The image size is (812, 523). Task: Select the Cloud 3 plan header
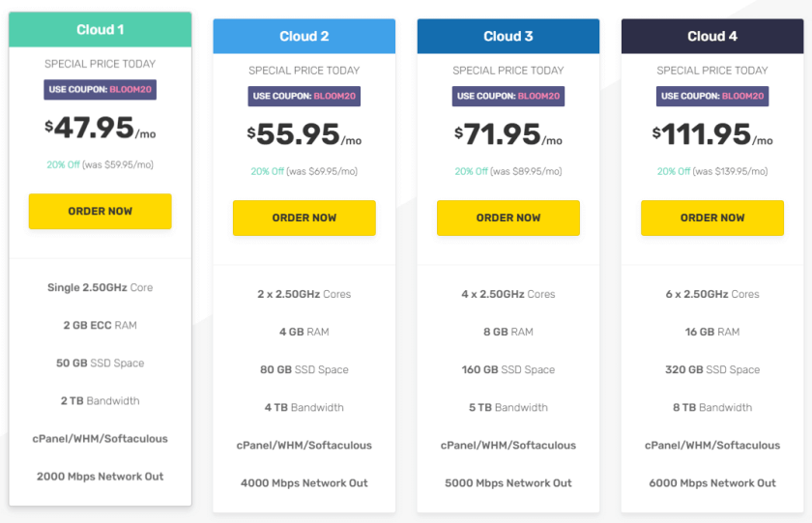[508, 36]
